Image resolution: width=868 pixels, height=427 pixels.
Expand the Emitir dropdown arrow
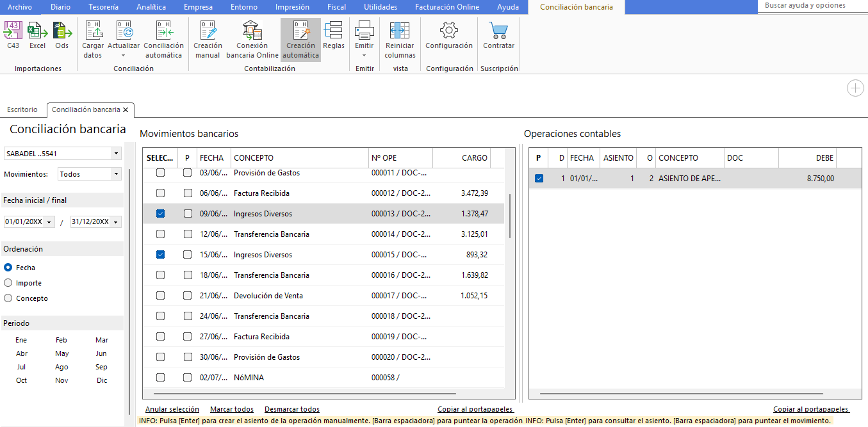(x=364, y=56)
